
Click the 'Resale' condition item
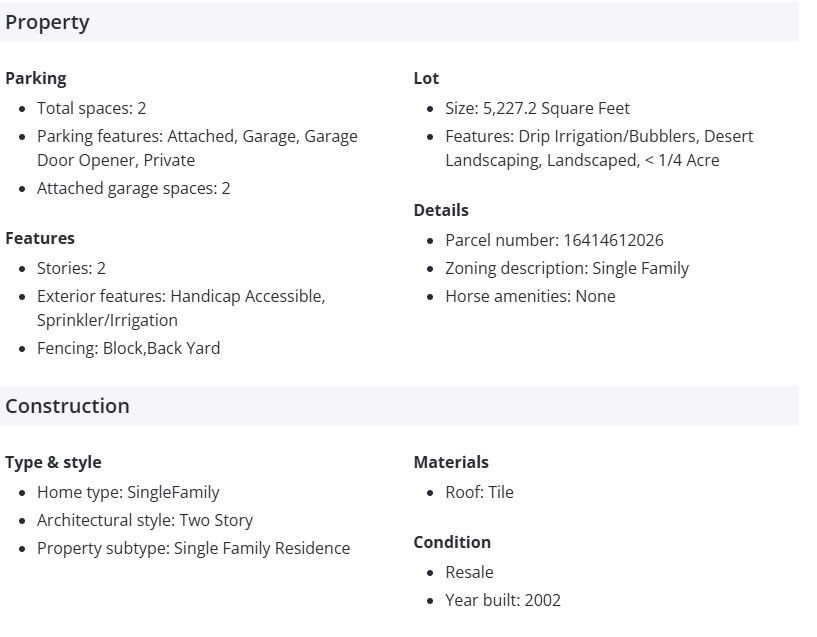click(x=469, y=572)
